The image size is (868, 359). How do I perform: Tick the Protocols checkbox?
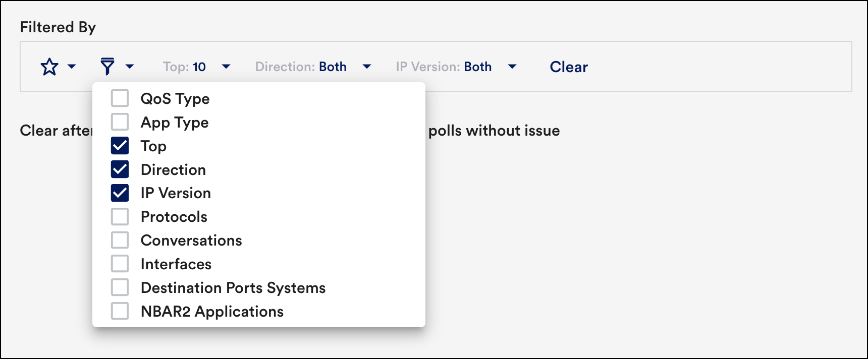[x=120, y=217]
